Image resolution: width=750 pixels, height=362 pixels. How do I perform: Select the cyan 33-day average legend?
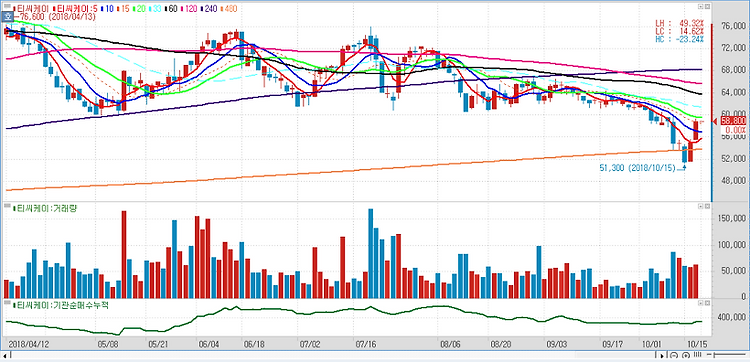pyautogui.click(x=155, y=9)
